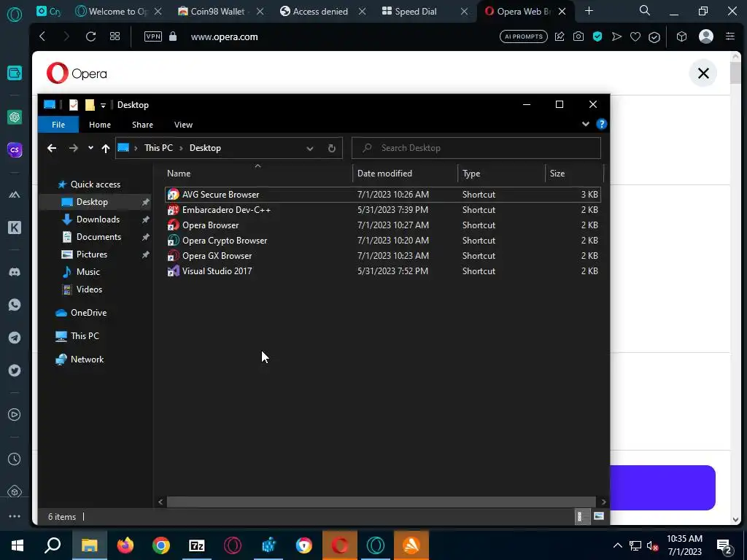Open File menu in Explorer
747x560 pixels.
click(x=58, y=125)
